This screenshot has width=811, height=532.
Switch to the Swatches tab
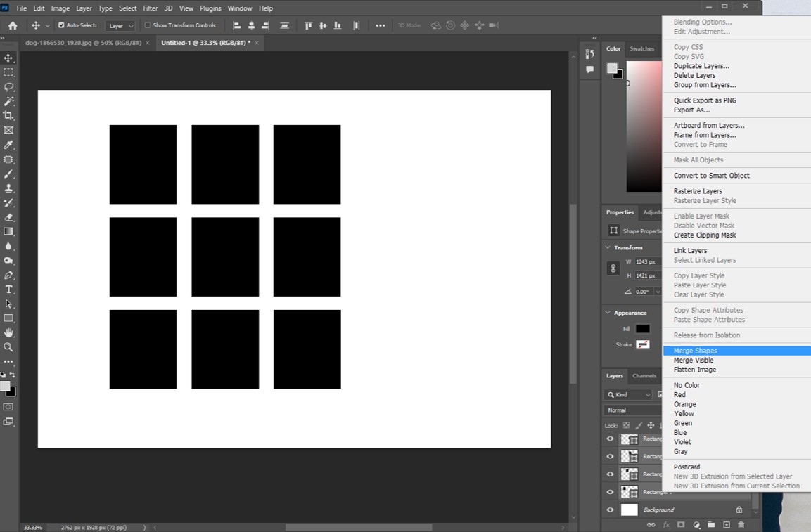642,48
